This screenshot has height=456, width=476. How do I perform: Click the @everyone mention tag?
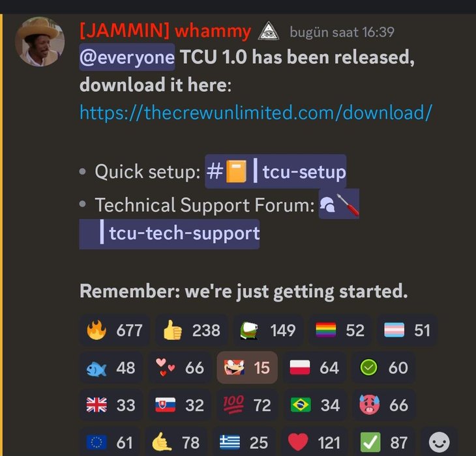pos(127,57)
